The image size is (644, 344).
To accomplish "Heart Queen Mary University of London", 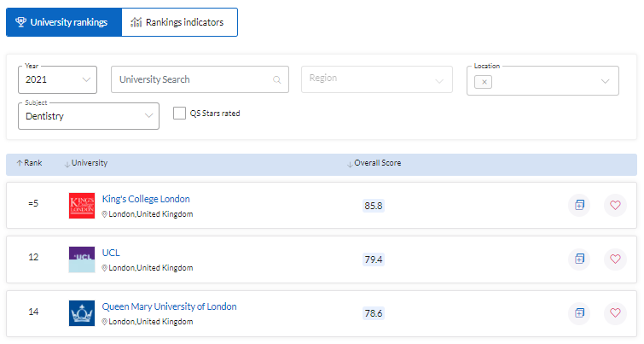I will [x=614, y=312].
